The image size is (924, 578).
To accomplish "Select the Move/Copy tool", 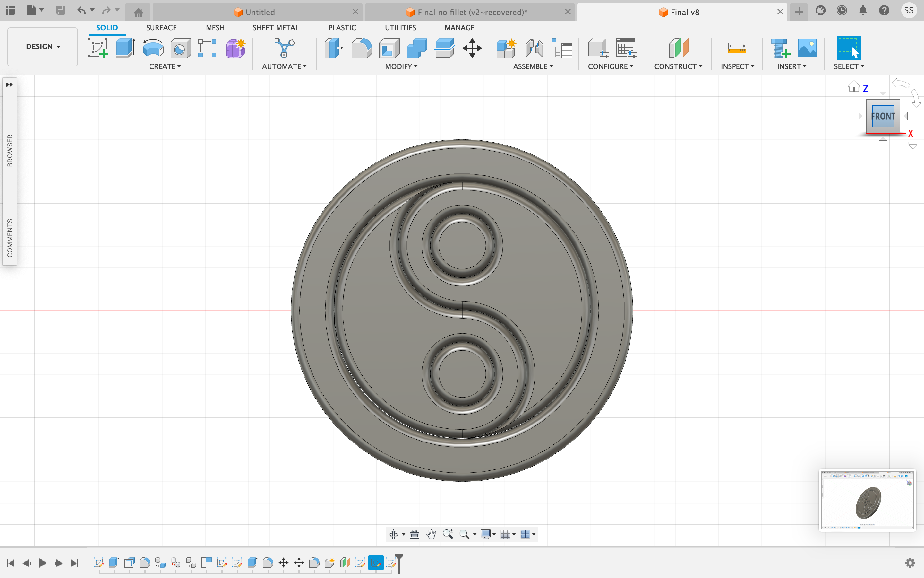I will point(472,48).
